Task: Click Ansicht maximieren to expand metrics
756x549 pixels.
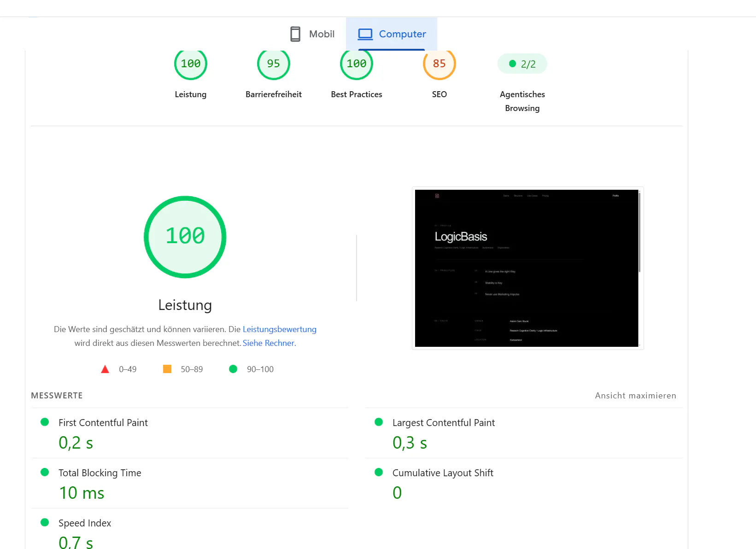Action: pos(636,396)
